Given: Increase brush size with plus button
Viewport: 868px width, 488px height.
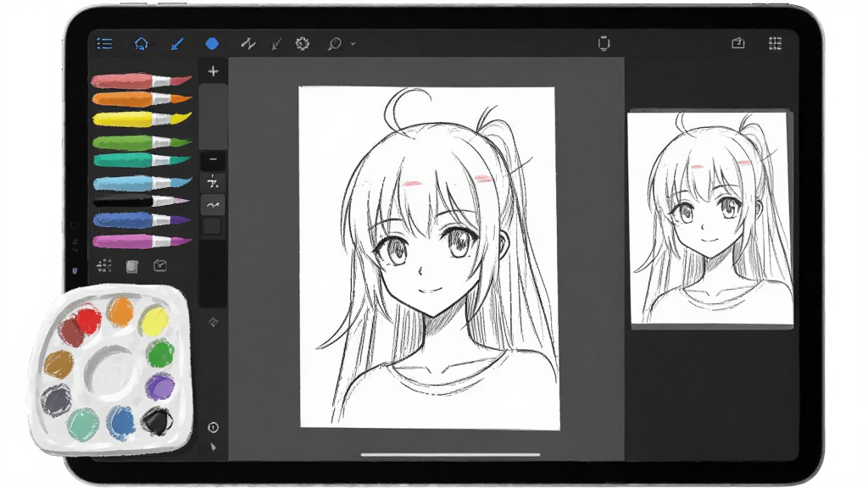Looking at the screenshot, I should point(213,71).
